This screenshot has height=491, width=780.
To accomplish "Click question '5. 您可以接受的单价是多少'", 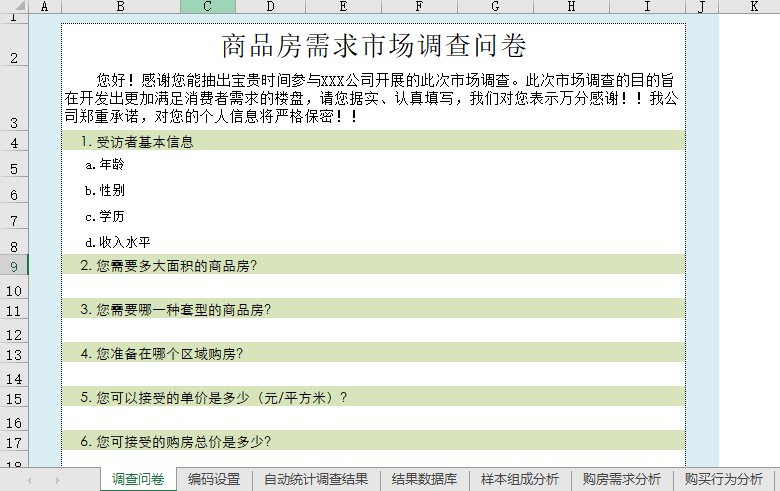I will 213,397.
